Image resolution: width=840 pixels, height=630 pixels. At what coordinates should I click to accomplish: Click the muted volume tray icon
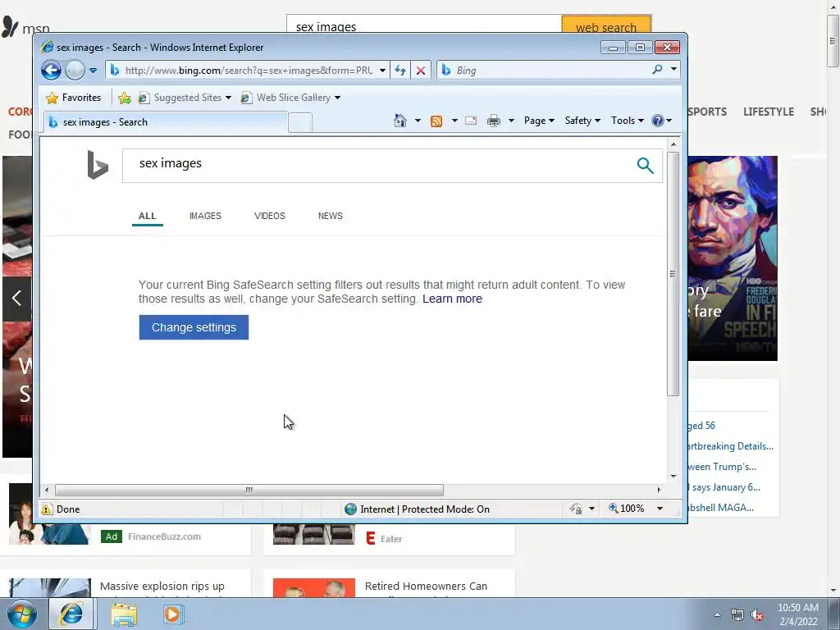(x=757, y=615)
